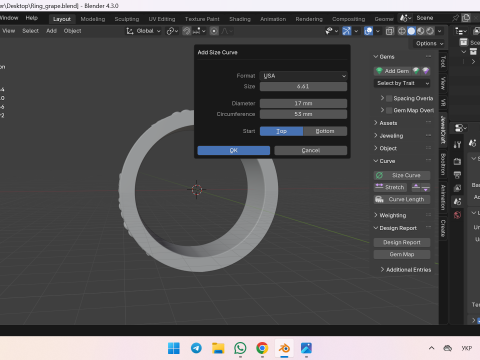Switch to Modeling workspace tab
480x360 pixels.
click(x=93, y=19)
